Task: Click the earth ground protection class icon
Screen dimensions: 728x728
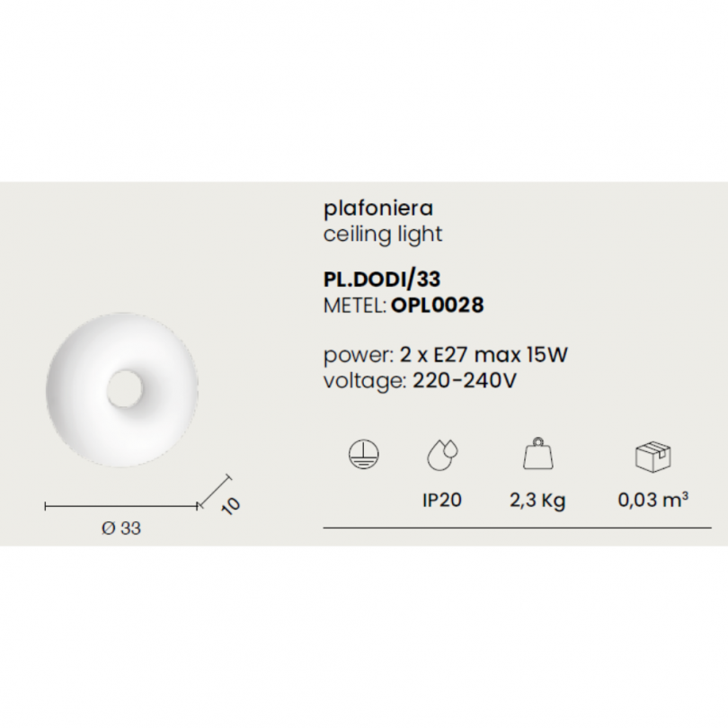Action: click(363, 454)
